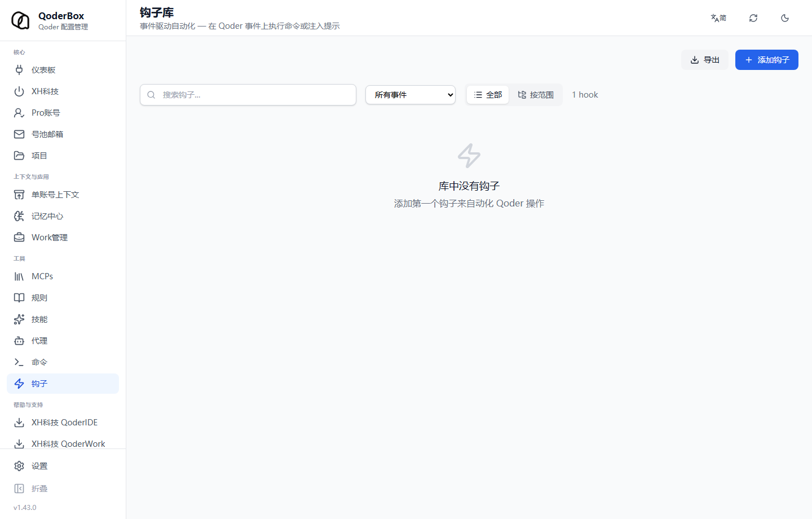The width and height of the screenshot is (812, 519).
Task: Open the 所有事件 event filter dropdown
Action: (411, 95)
